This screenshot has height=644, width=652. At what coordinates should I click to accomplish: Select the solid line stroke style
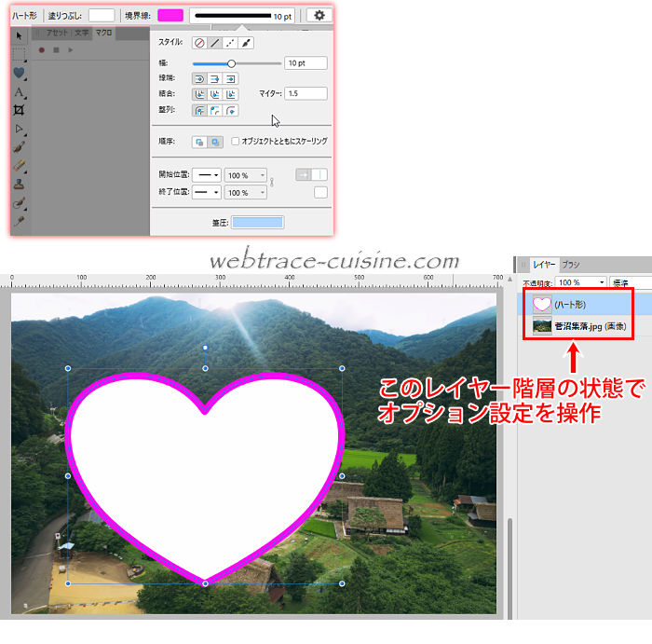tap(214, 43)
